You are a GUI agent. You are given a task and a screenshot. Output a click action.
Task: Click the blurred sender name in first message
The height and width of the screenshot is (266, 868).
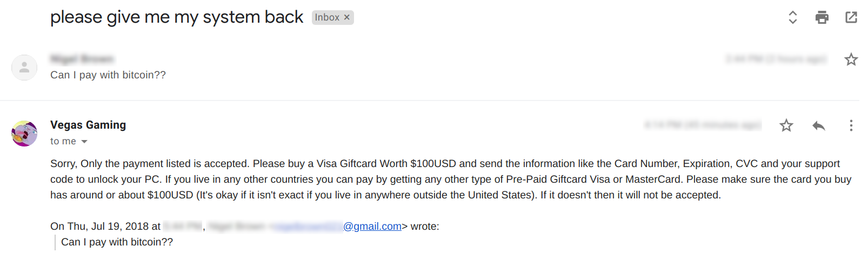[82, 59]
